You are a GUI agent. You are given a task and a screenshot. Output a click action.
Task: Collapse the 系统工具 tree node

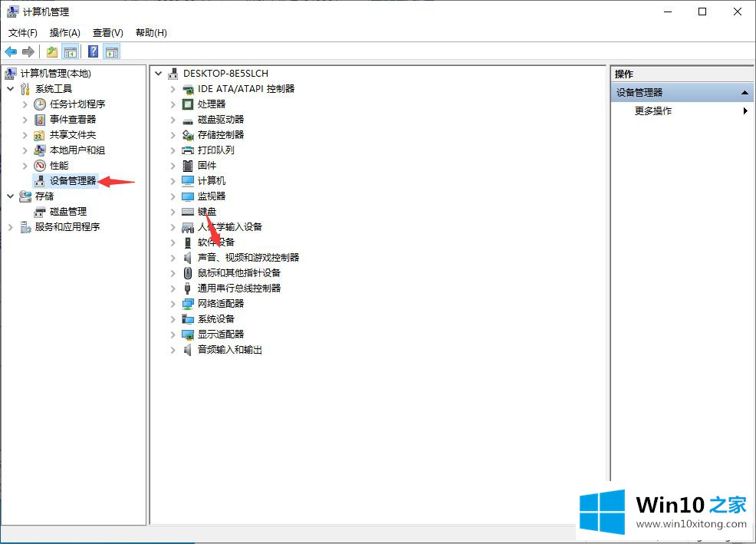pos(11,89)
